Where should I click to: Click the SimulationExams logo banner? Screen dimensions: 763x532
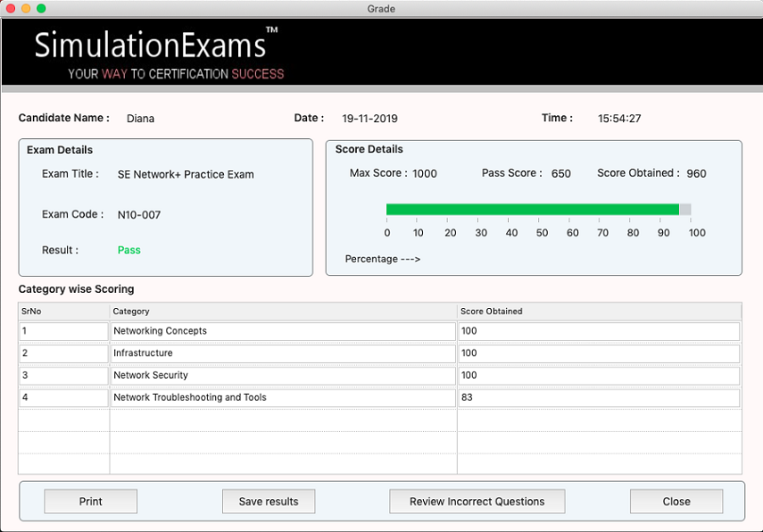point(158,54)
